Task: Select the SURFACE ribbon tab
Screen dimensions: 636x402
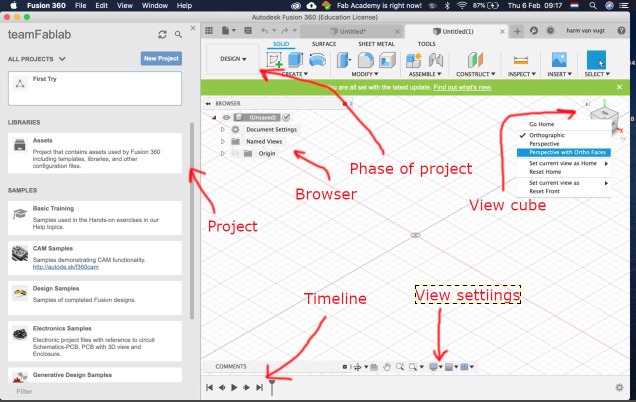Action: (324, 44)
